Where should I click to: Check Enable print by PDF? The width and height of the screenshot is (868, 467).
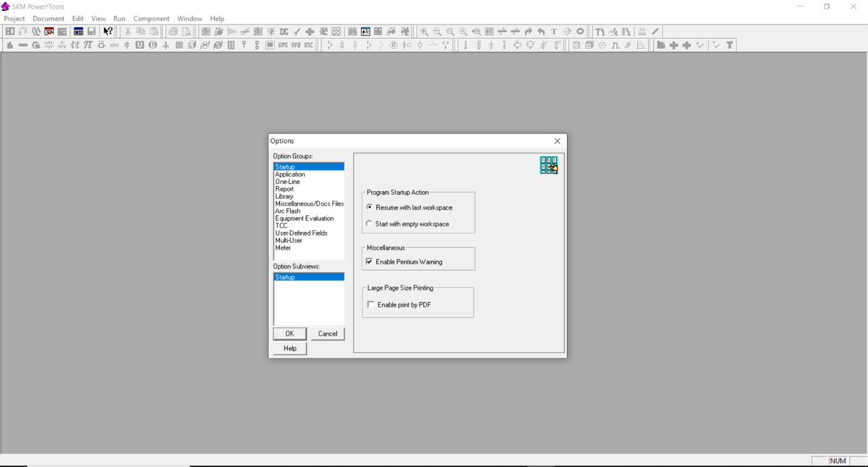tap(399, 305)
